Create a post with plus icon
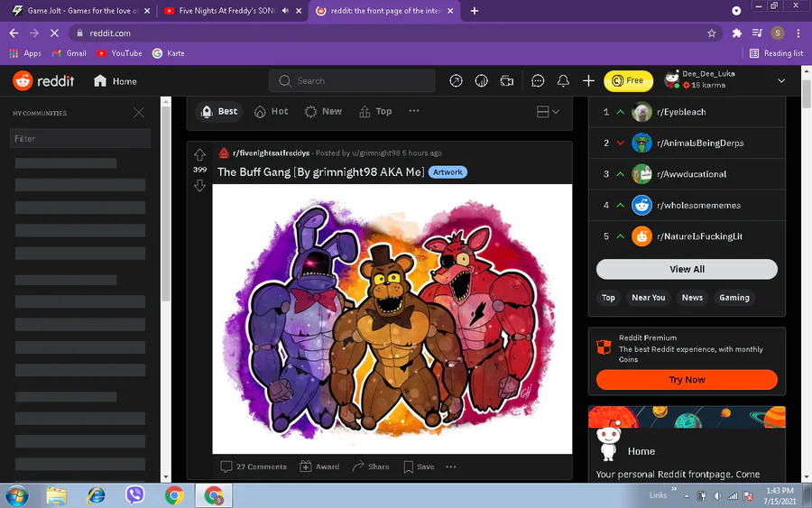Screen dimensions: 812x508 tap(588, 81)
